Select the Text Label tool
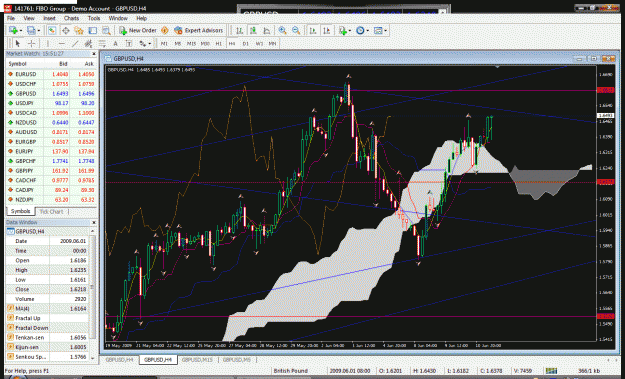Viewport: 625px width, 379px height. pyautogui.click(x=128, y=43)
